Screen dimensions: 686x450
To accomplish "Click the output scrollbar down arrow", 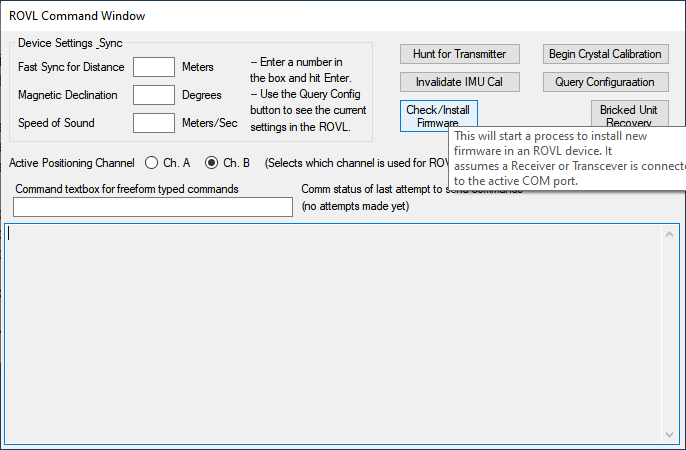I will (670, 434).
